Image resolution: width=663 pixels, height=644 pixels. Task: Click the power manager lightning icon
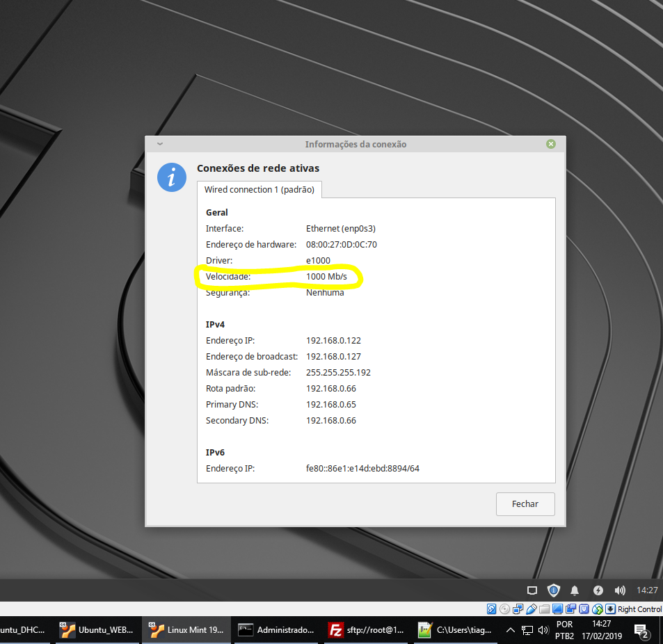point(598,590)
